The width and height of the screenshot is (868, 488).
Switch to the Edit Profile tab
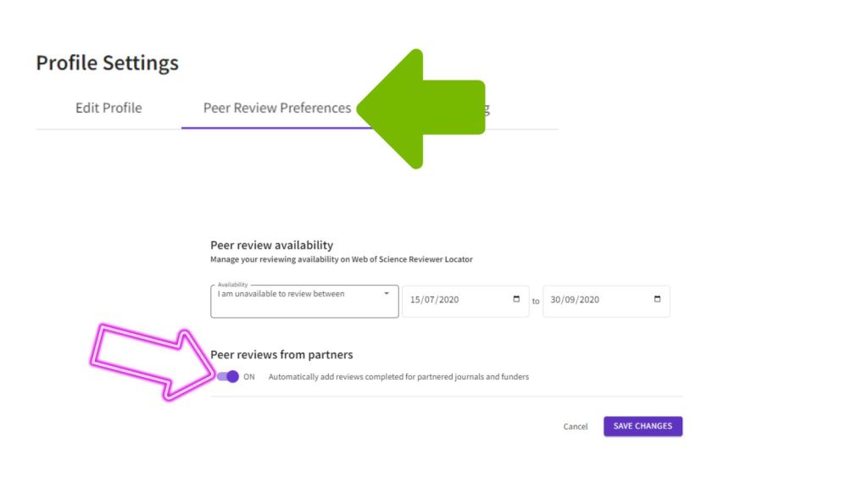(108, 108)
